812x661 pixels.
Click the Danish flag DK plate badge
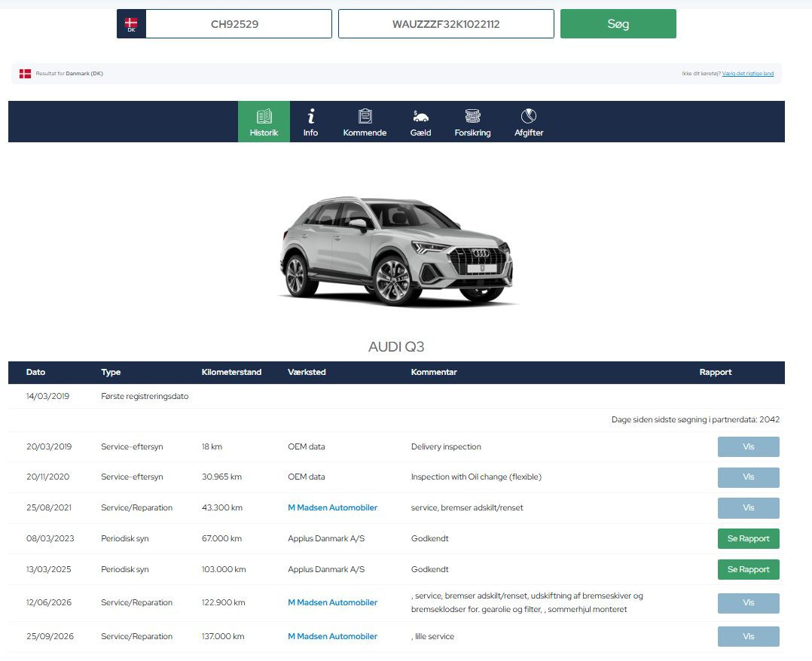pos(131,24)
